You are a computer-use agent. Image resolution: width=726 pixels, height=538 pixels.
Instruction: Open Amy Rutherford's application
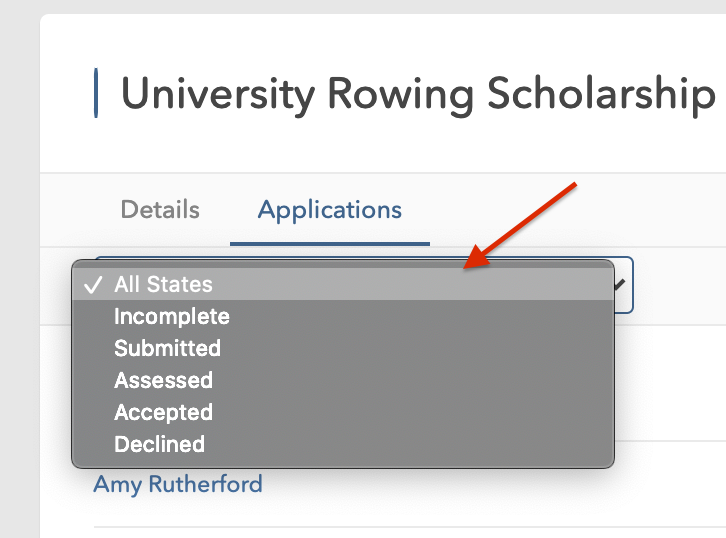point(178,485)
